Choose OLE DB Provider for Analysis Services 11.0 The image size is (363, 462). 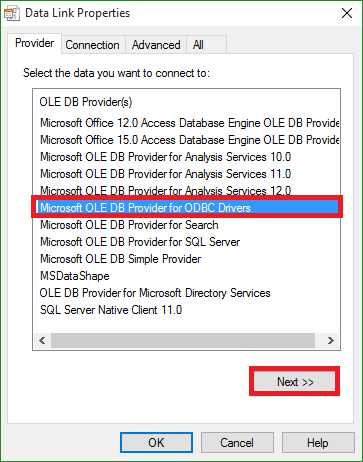tap(166, 174)
